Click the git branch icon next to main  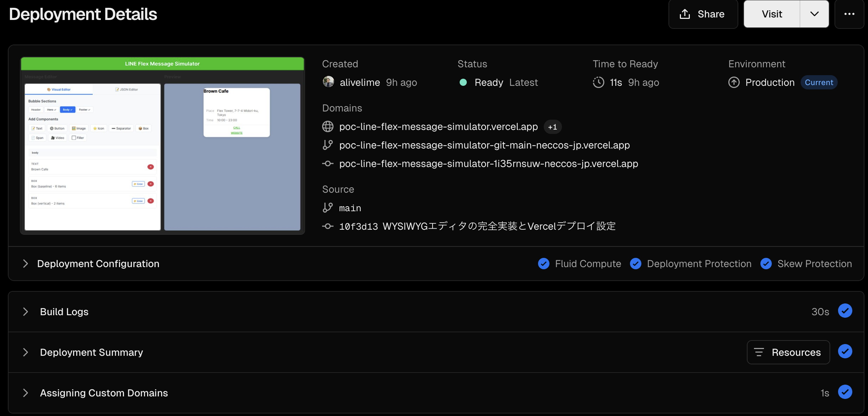tap(327, 208)
